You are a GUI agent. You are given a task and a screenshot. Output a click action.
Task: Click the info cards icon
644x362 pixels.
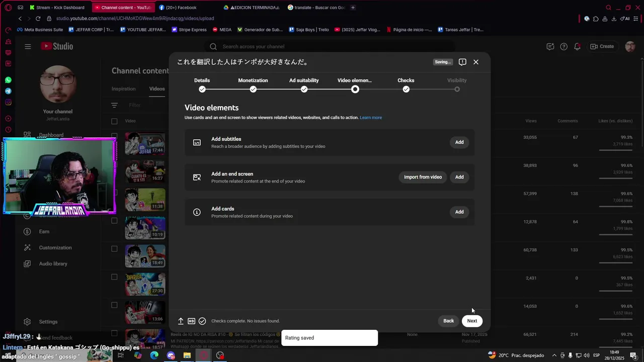[x=197, y=212]
